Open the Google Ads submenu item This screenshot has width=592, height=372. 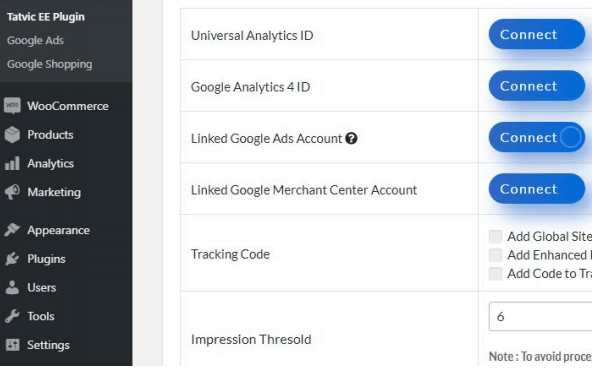pyautogui.click(x=35, y=40)
